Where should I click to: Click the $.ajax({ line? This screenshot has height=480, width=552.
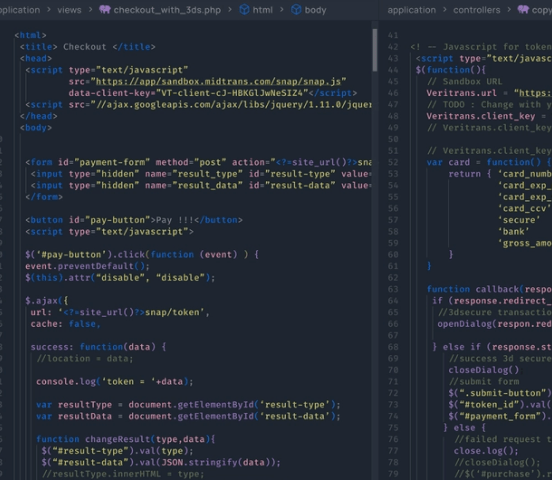click(46, 301)
